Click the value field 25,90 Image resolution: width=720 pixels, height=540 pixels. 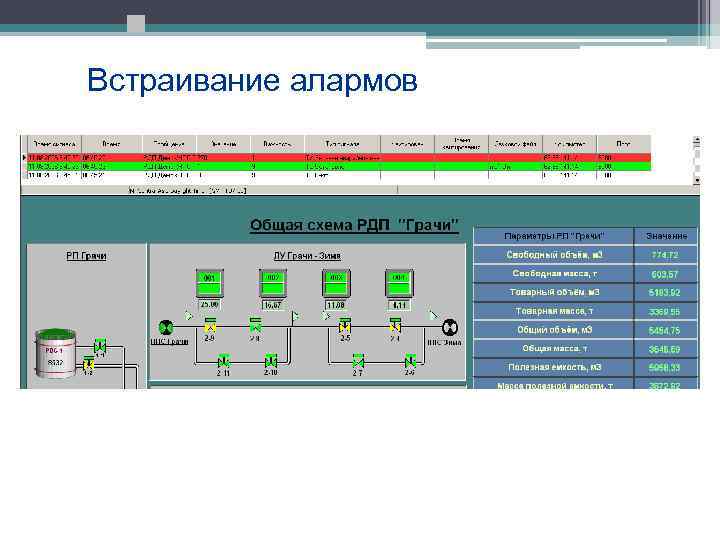pos(209,305)
